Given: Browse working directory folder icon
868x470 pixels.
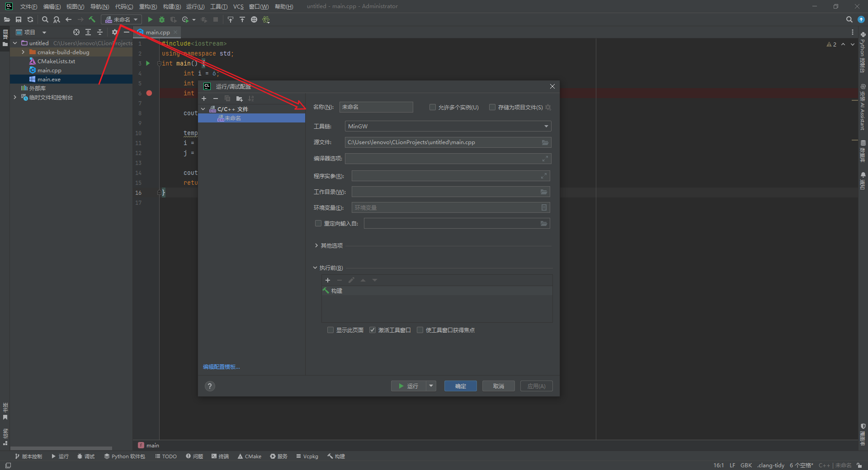Looking at the screenshot, I should 544,192.
